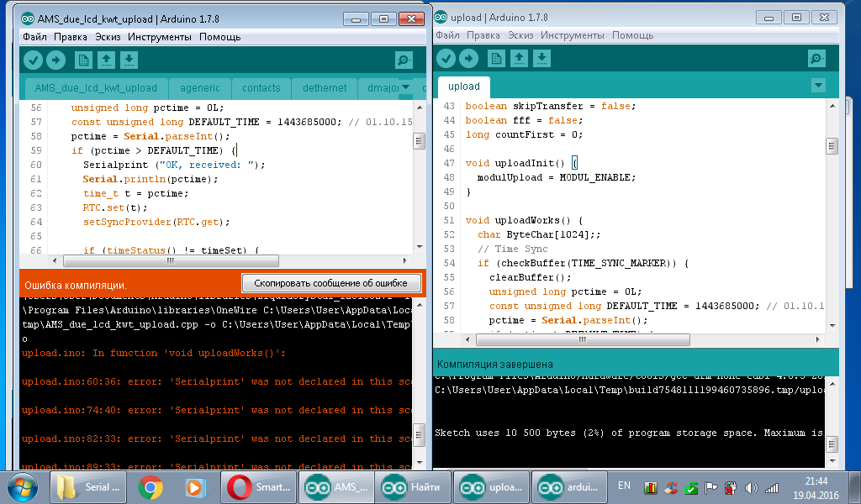Viewport: 861px width, 504px height.
Task: Click Open sketch icon in left window
Action: click(x=106, y=60)
